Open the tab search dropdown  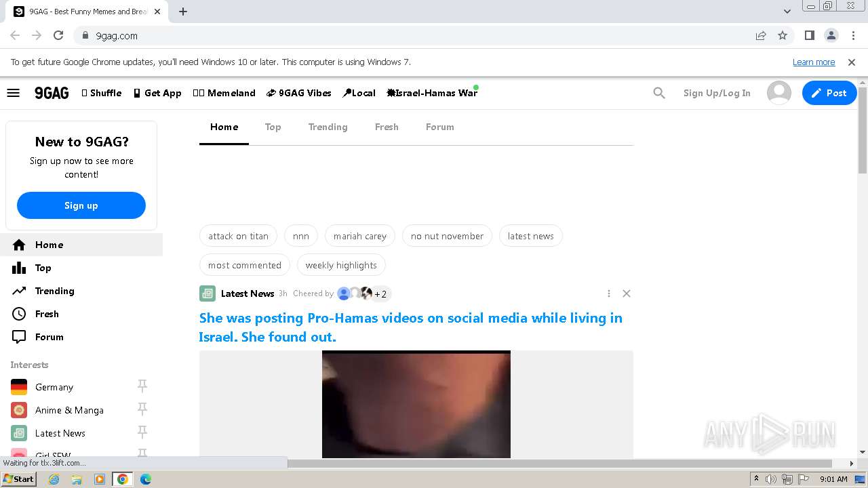tap(787, 12)
